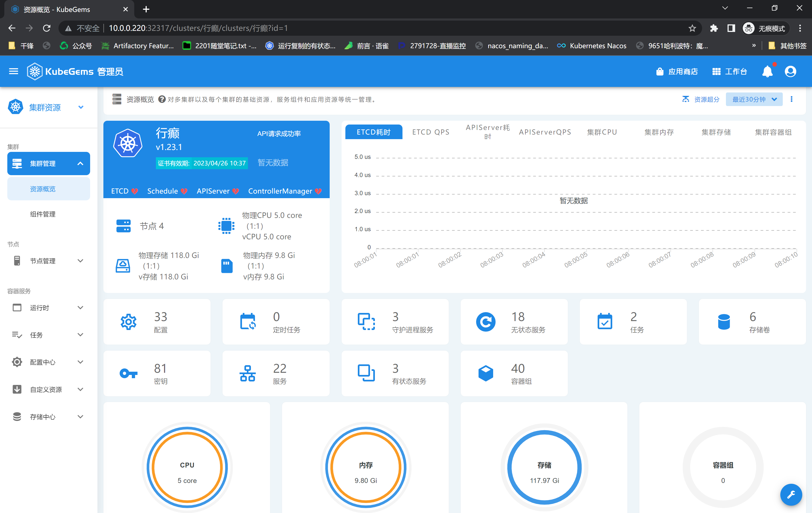This screenshot has width=812, height=513.
Task: Open the browser extensions puzzle icon
Action: point(713,28)
